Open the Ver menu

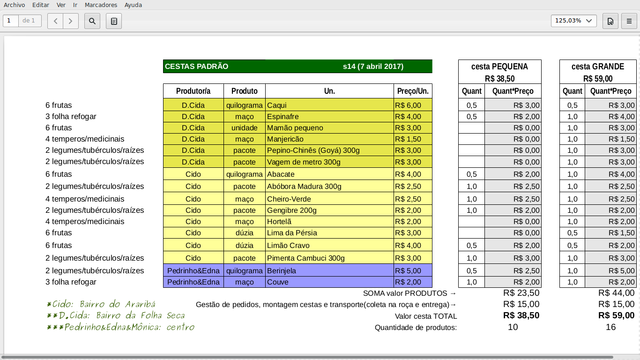(x=61, y=5)
